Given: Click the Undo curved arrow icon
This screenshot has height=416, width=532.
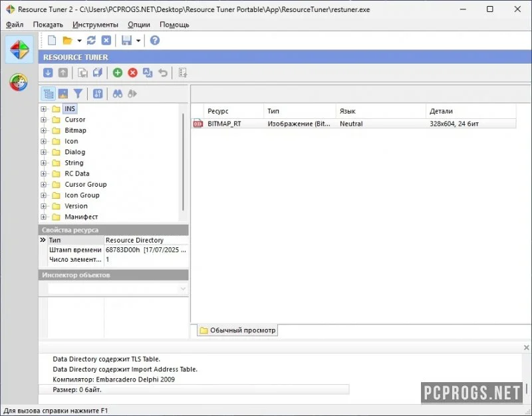Looking at the screenshot, I should [163, 72].
